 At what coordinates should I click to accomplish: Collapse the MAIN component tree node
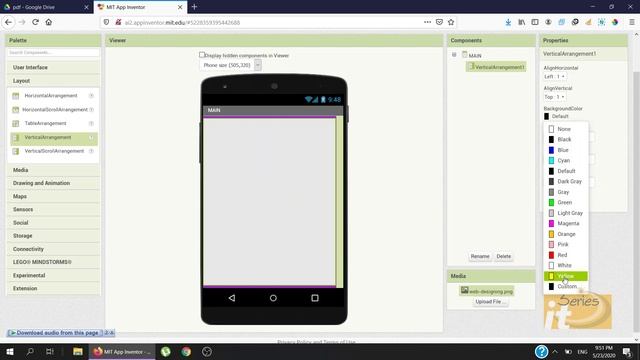coord(454,55)
